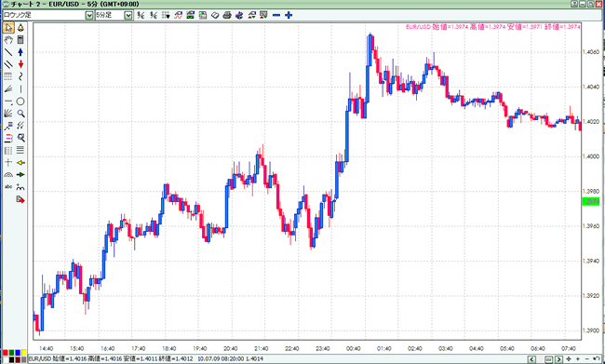Image resolution: width=605 pixels, height=364 pixels.
Task: Click the delete drawing red-arrow icon
Action: (20, 199)
